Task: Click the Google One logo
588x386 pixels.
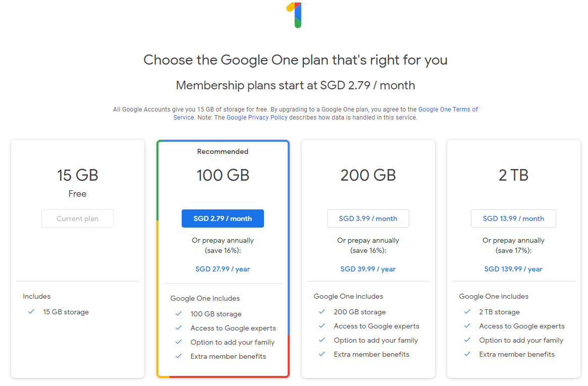Action: [294, 15]
